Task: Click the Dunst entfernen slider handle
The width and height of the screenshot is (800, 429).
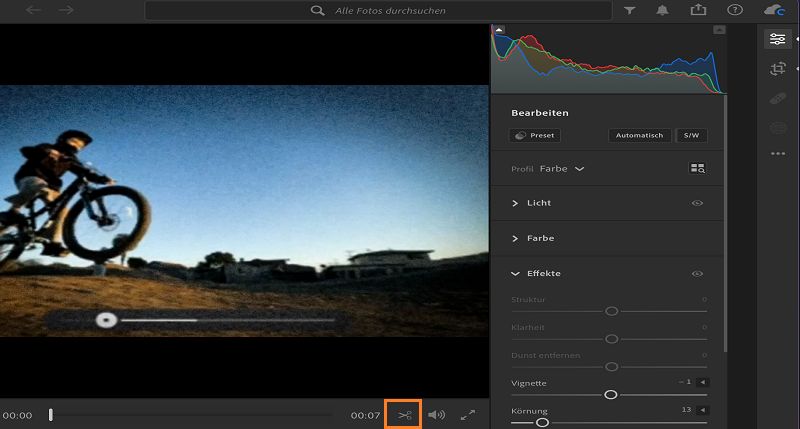Action: (x=612, y=367)
